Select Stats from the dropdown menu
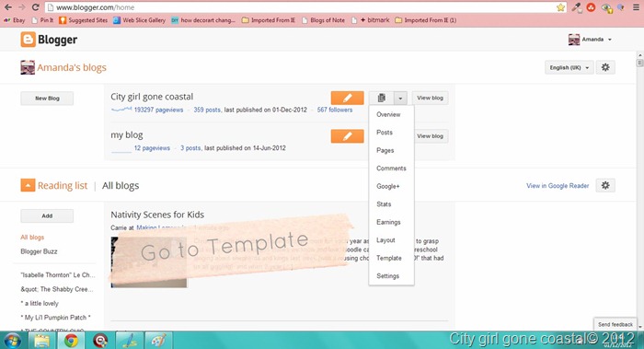Screen dimensions: 644x349 pyautogui.click(x=384, y=204)
